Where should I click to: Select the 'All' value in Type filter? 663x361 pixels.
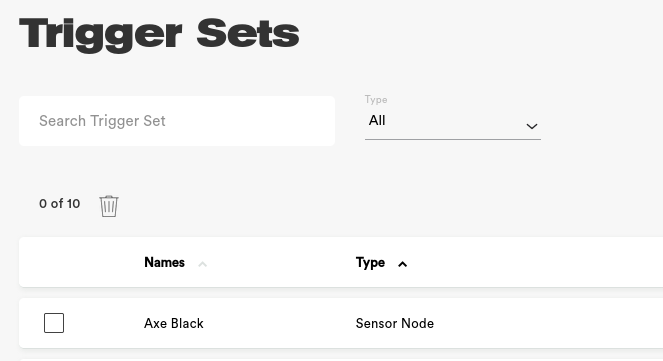377,120
